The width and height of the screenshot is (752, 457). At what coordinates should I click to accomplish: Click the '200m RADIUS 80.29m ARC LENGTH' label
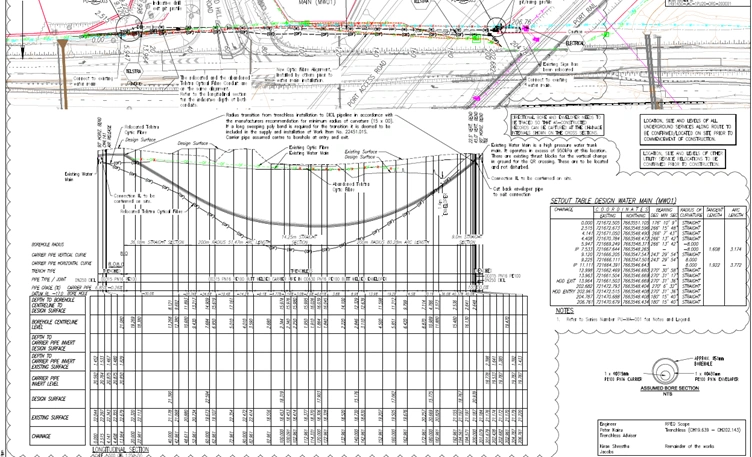pos(393,242)
